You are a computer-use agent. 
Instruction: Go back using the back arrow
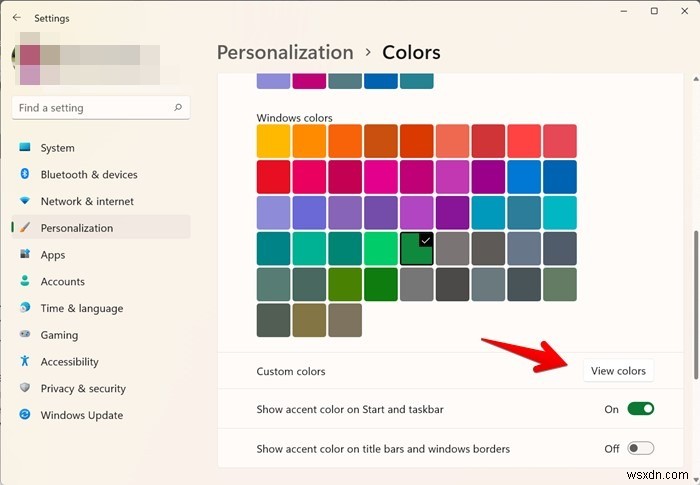click(15, 17)
